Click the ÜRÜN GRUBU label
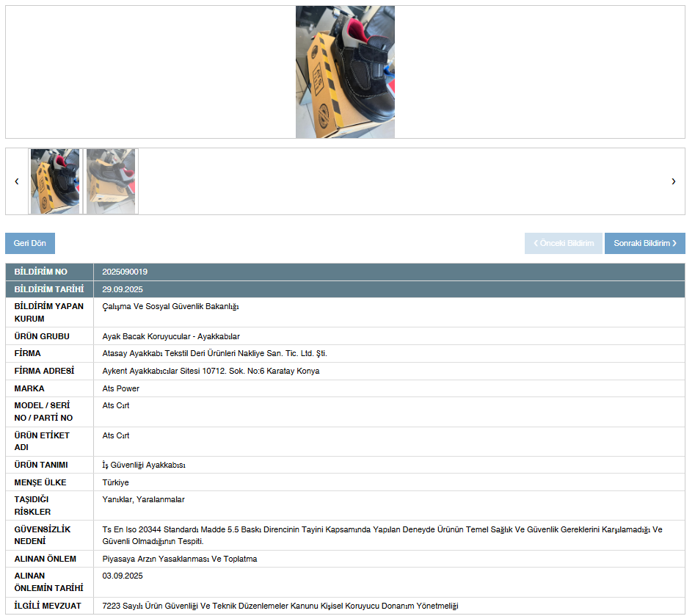Viewport: 695px width, 616px height. coord(42,336)
